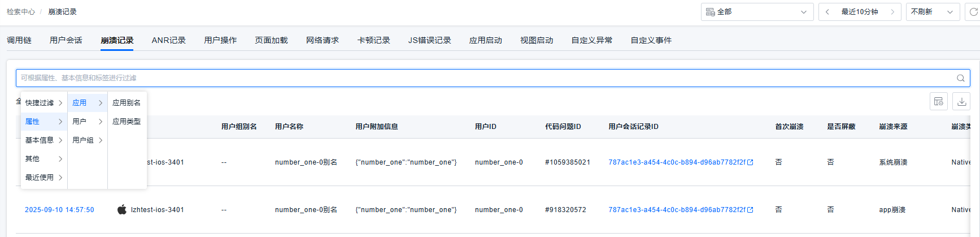Screen dimensions: 980x237
Task: Open the 全部 application dropdown
Action: 757,12
